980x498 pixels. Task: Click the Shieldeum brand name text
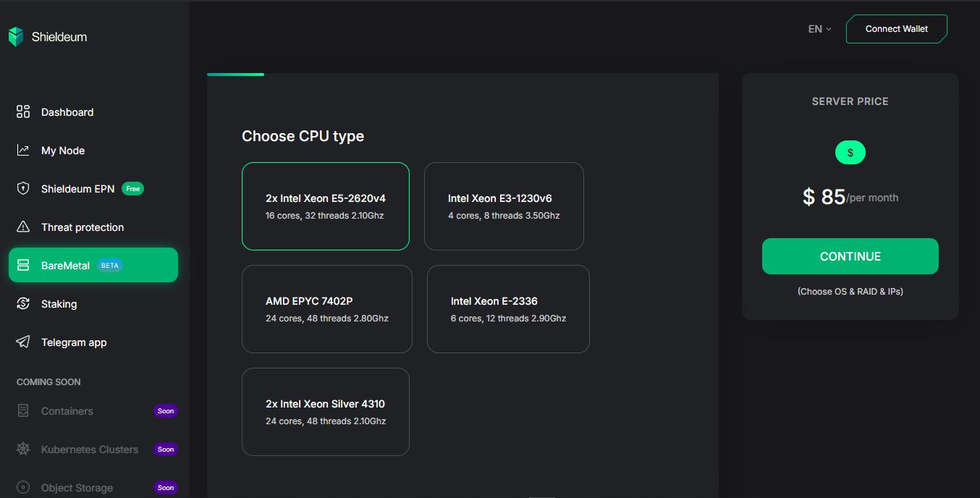59,37
